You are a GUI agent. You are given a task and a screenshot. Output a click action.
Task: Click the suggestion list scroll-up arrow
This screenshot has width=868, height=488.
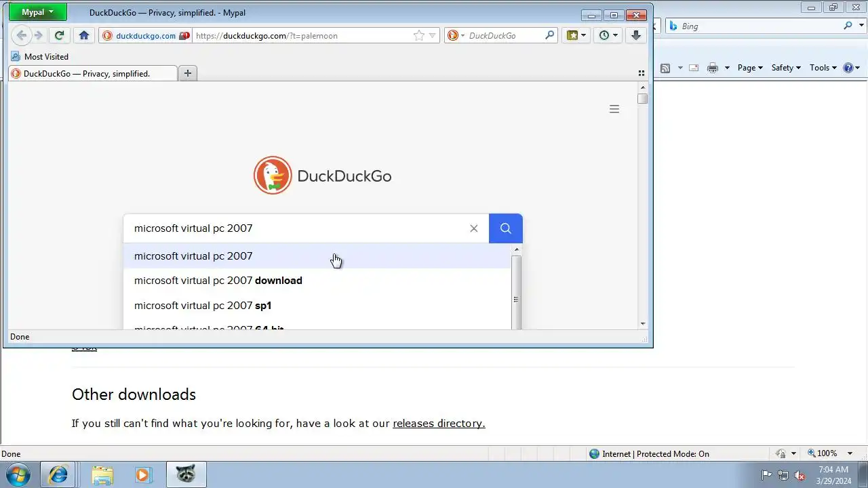(516, 250)
